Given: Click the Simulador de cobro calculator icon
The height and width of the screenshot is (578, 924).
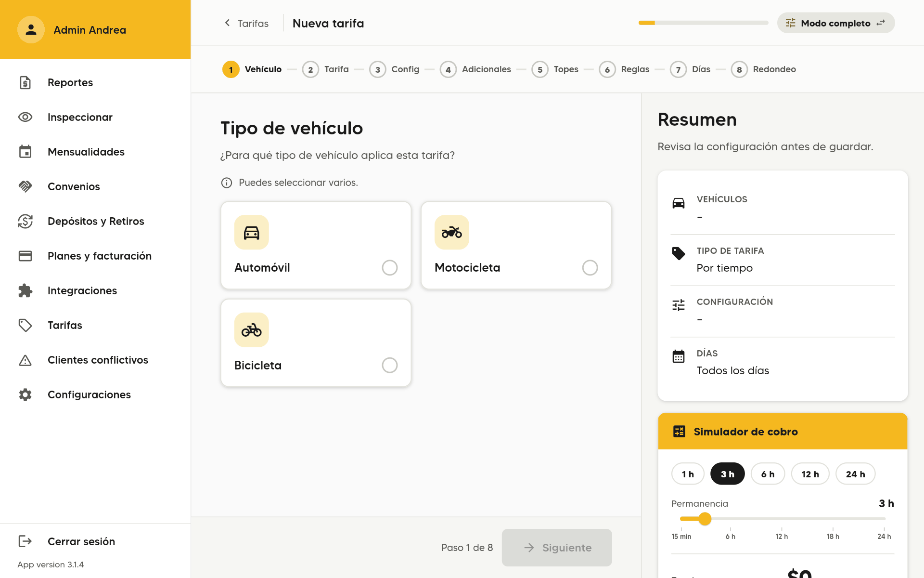Looking at the screenshot, I should tap(679, 432).
